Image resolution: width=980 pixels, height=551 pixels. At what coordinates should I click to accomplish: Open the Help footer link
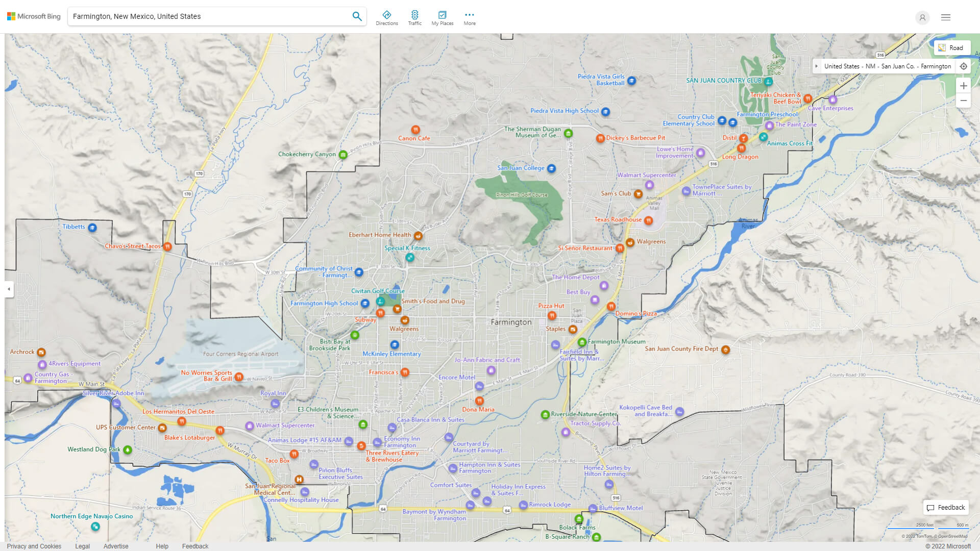(x=162, y=546)
